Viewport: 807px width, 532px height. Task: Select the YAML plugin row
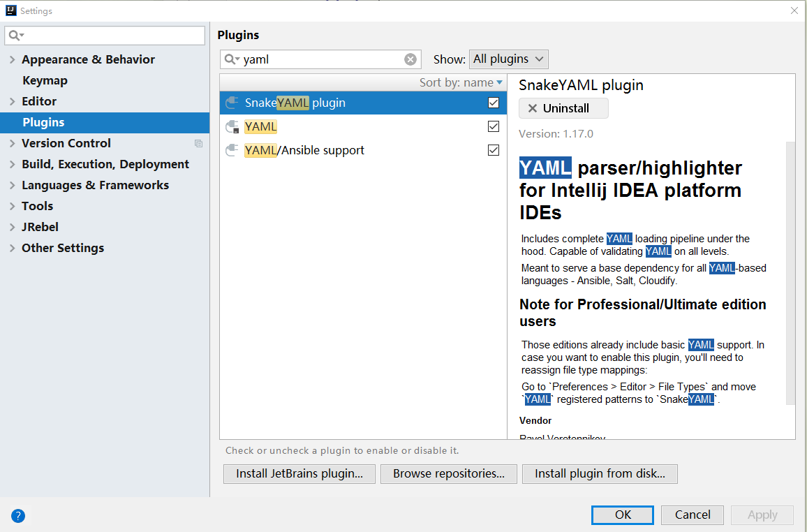pyautogui.click(x=363, y=126)
